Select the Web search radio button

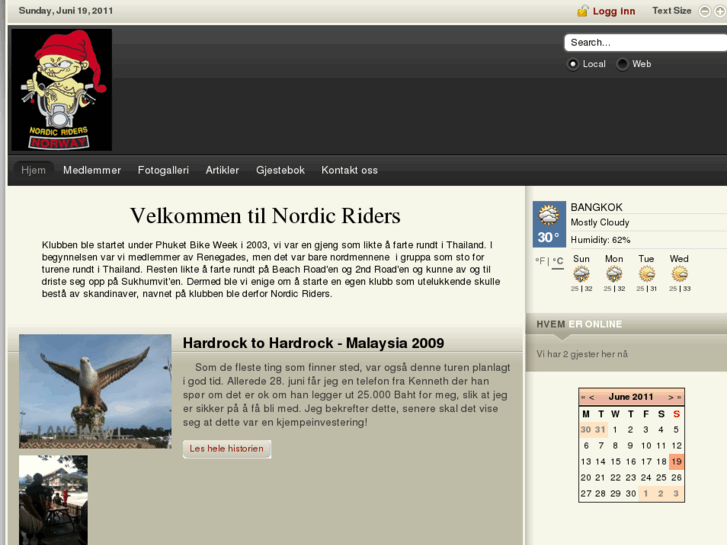tap(622, 64)
